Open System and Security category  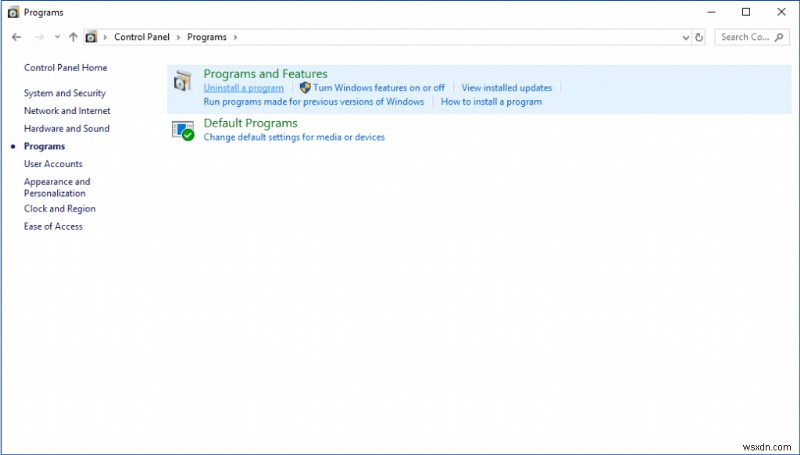tap(65, 93)
